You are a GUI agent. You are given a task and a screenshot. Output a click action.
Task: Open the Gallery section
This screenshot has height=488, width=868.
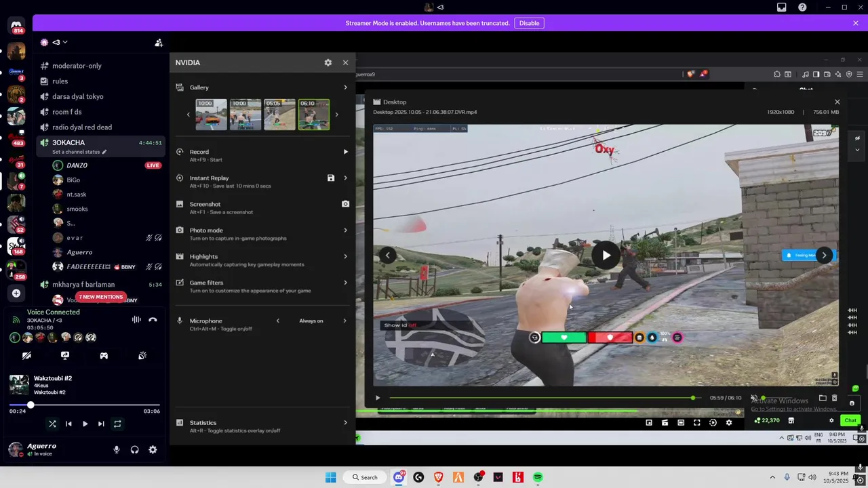[x=262, y=87]
